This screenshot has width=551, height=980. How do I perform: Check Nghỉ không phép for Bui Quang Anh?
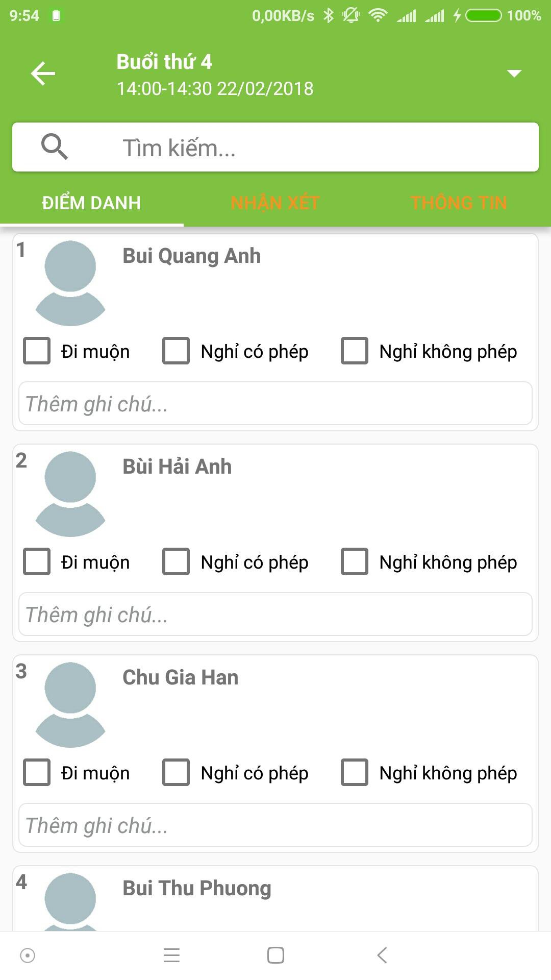[x=355, y=351]
